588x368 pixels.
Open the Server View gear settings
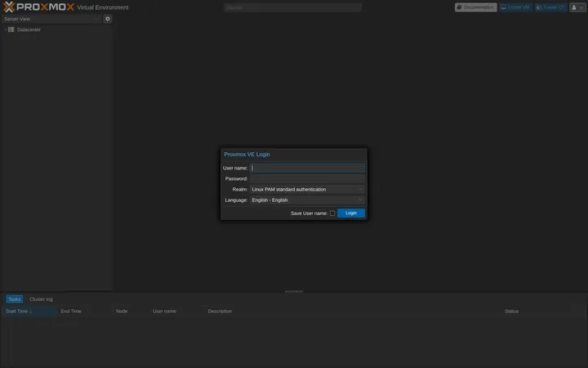tap(108, 19)
